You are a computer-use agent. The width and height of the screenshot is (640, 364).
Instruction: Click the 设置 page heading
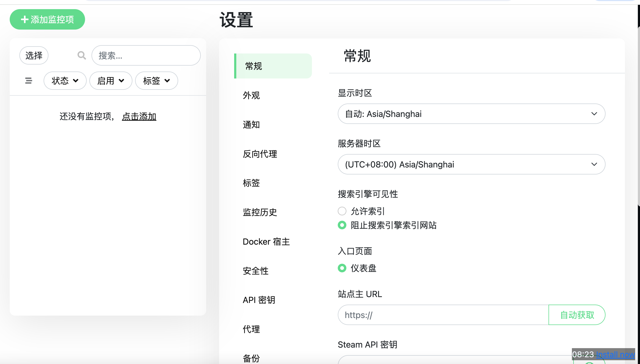coord(236,20)
